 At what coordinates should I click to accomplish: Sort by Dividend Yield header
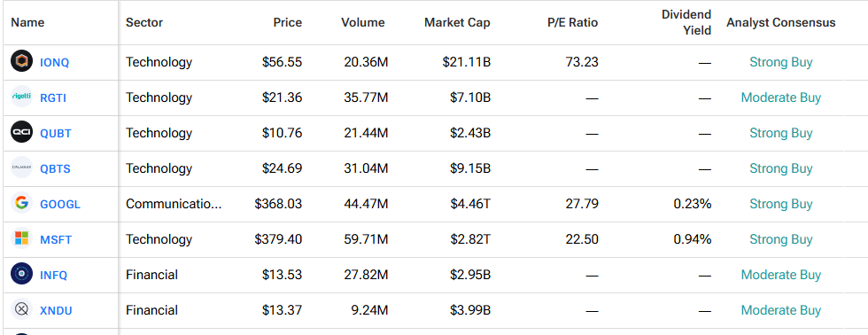pyautogui.click(x=686, y=23)
